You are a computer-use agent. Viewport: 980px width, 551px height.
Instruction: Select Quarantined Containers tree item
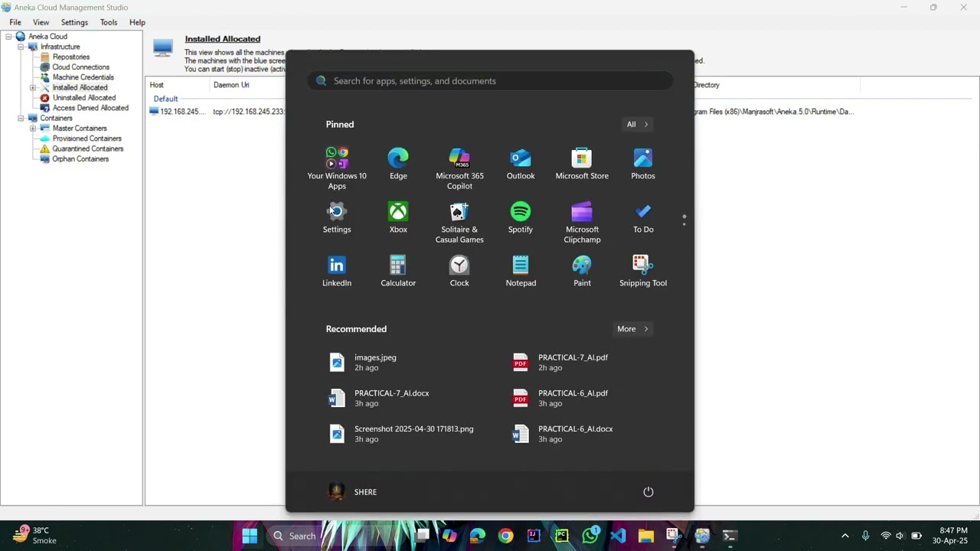pos(87,148)
